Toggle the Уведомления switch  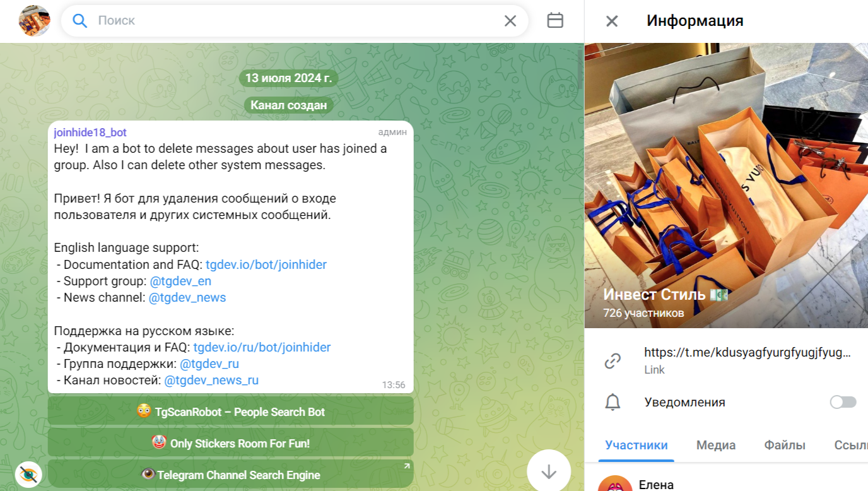(843, 402)
